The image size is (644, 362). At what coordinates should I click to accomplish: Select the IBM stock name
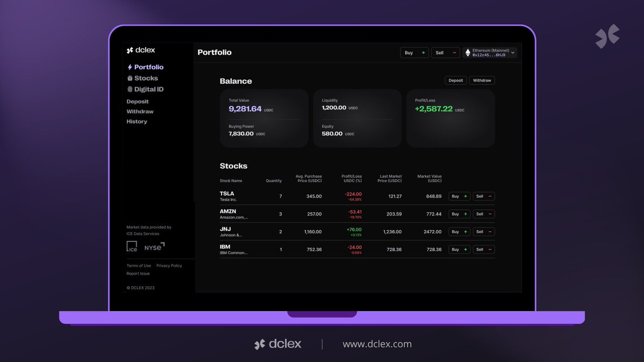click(x=225, y=247)
